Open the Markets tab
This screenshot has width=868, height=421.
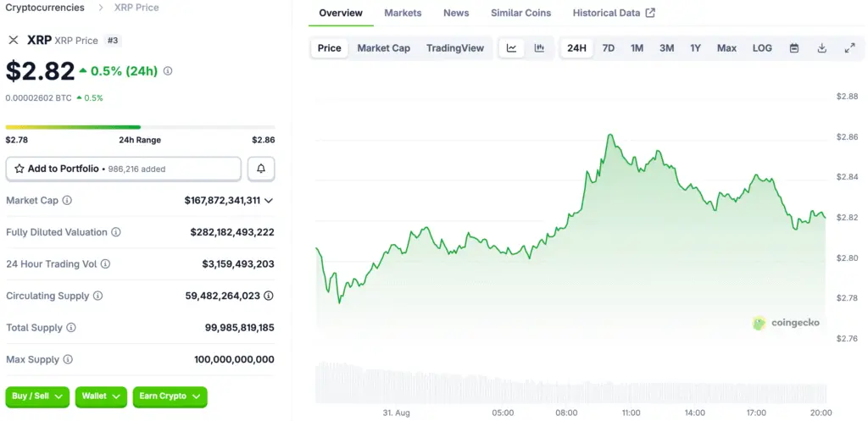click(x=403, y=13)
